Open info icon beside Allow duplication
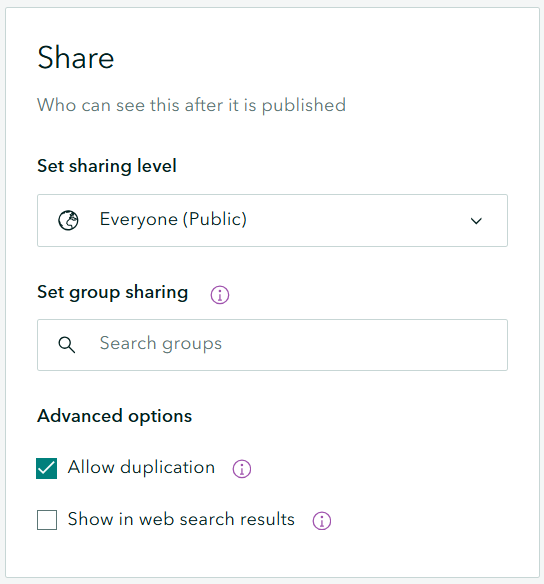The height and width of the screenshot is (584, 544). point(242,469)
